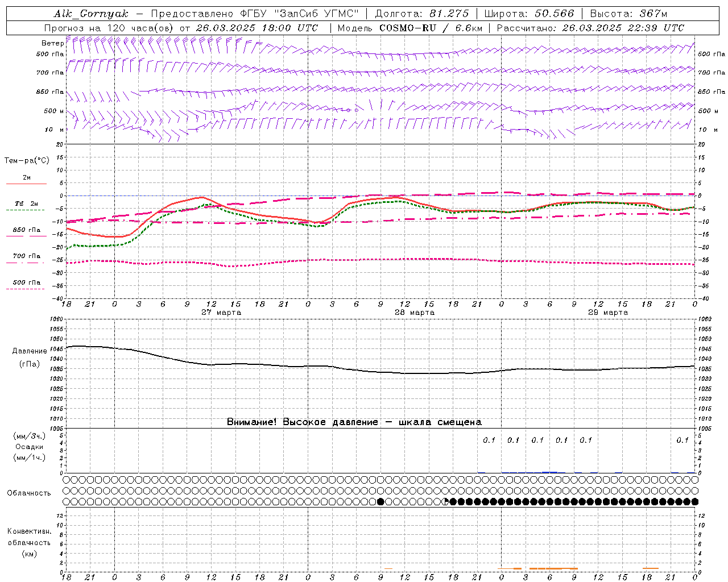Screen dimensions: 728x582
Task: Click the lone filled cloud circle in lower row
Action: click(380, 501)
